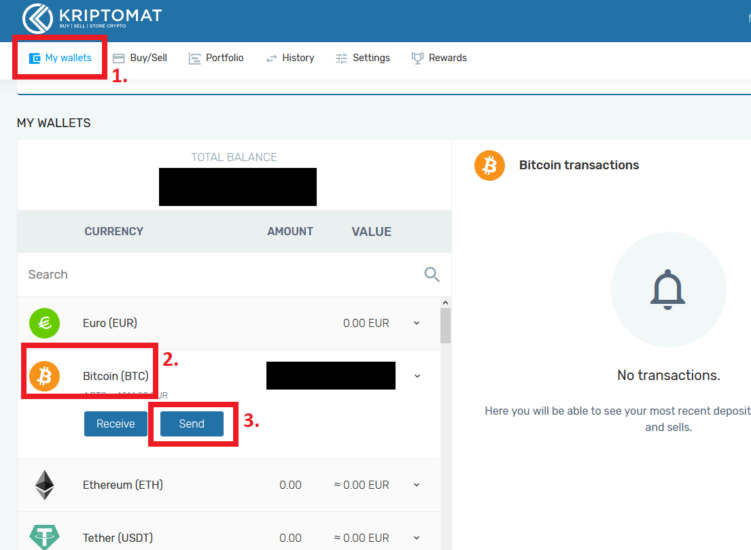This screenshot has width=751, height=550.
Task: Click the bell icon under Bitcoin transactions
Action: [668, 290]
